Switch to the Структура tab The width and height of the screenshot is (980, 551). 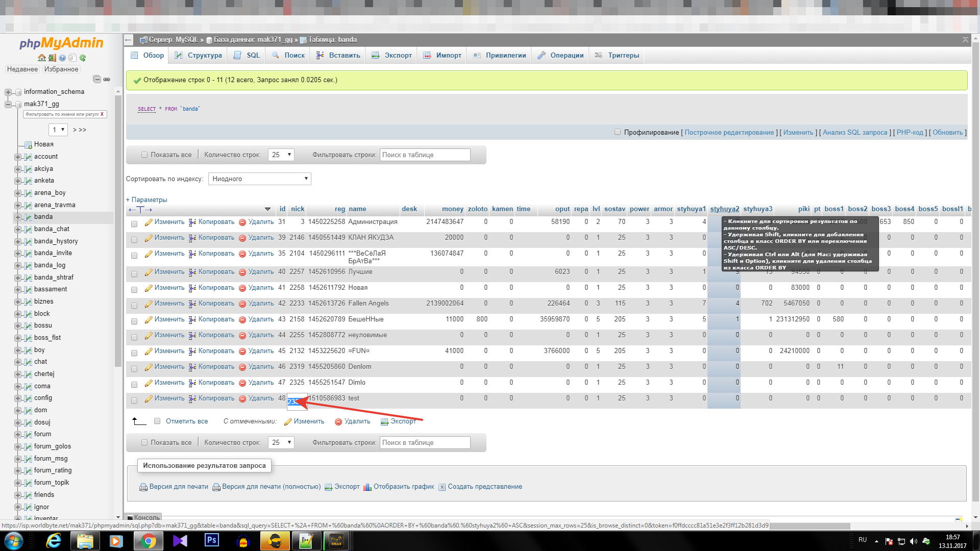[x=199, y=56]
